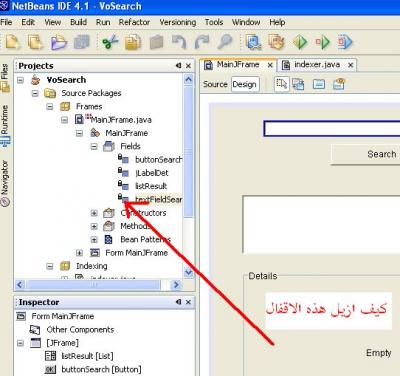Screen dimensions: 400x376
Task: Open the File menu
Action: pos(6,22)
